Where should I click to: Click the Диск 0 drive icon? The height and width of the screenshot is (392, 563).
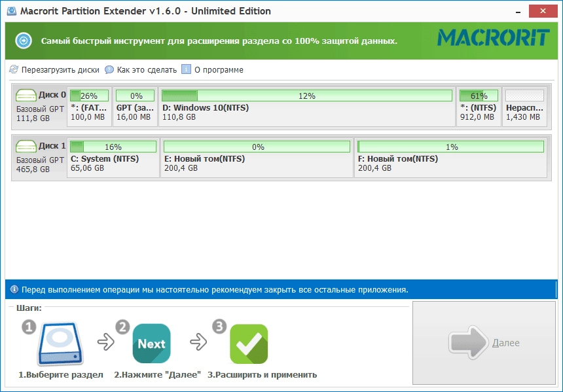[26, 96]
